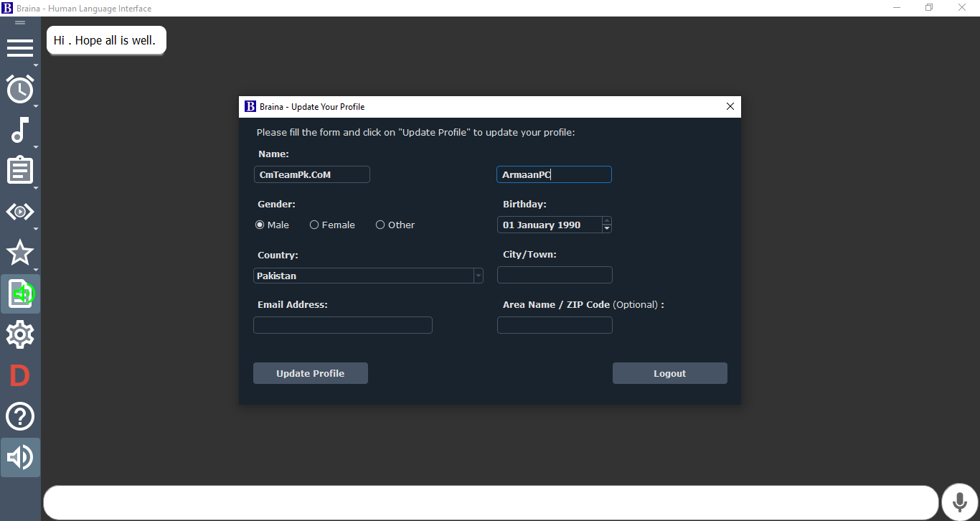Expand the arrow under the clipboard notes icon
The image size is (980, 521).
pyautogui.click(x=36, y=188)
